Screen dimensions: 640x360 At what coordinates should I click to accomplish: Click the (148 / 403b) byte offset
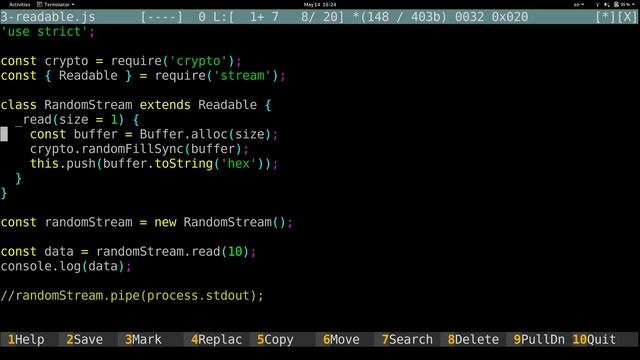pos(404,17)
